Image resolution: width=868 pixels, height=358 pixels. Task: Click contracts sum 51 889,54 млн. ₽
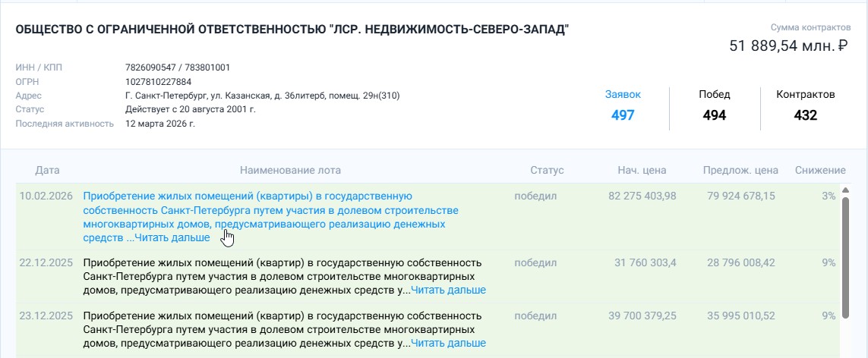pyautogui.click(x=789, y=46)
